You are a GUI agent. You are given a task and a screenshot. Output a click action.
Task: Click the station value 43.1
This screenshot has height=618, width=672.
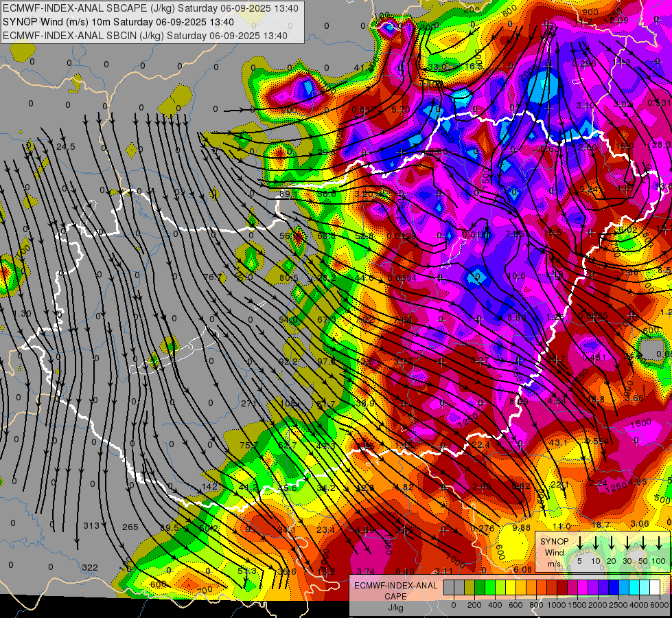pos(559,443)
